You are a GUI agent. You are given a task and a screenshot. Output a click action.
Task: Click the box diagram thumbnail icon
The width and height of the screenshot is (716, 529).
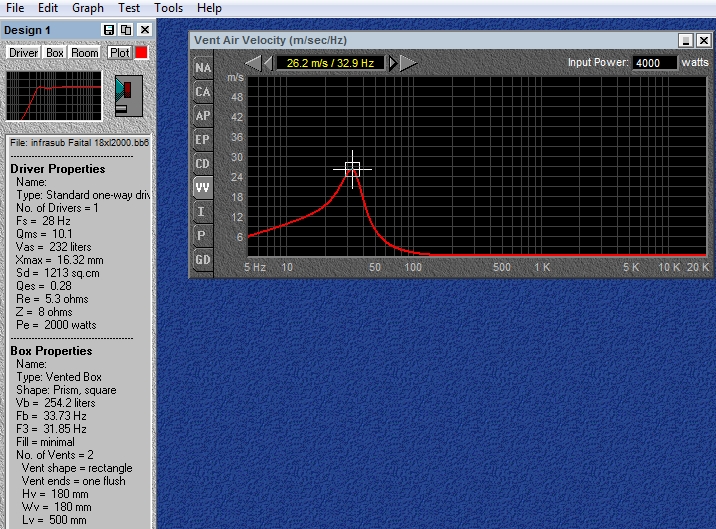click(128, 96)
